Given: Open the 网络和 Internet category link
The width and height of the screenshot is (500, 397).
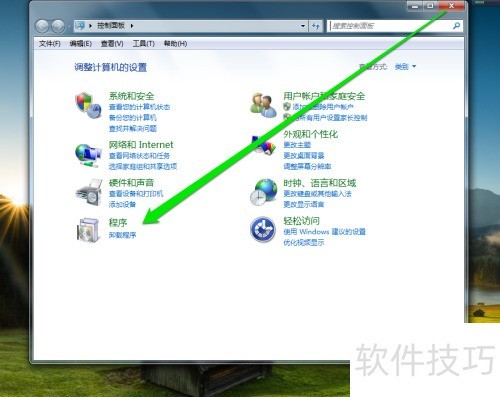Looking at the screenshot, I should 141,145.
